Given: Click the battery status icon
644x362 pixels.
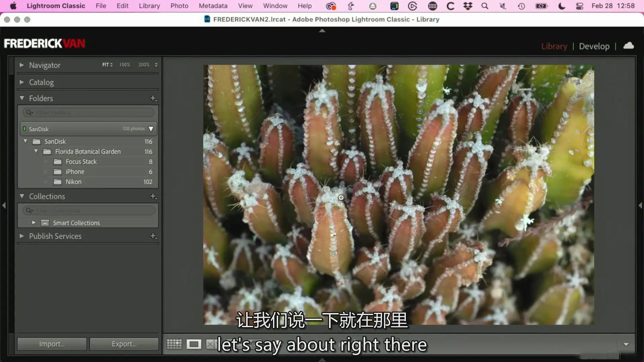Looking at the screenshot, I should (541, 6).
